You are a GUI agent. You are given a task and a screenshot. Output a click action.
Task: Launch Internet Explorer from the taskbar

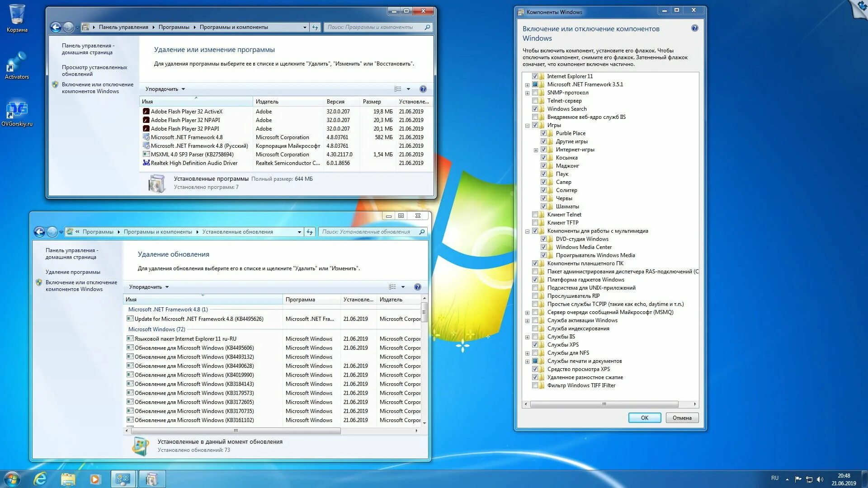(41, 479)
